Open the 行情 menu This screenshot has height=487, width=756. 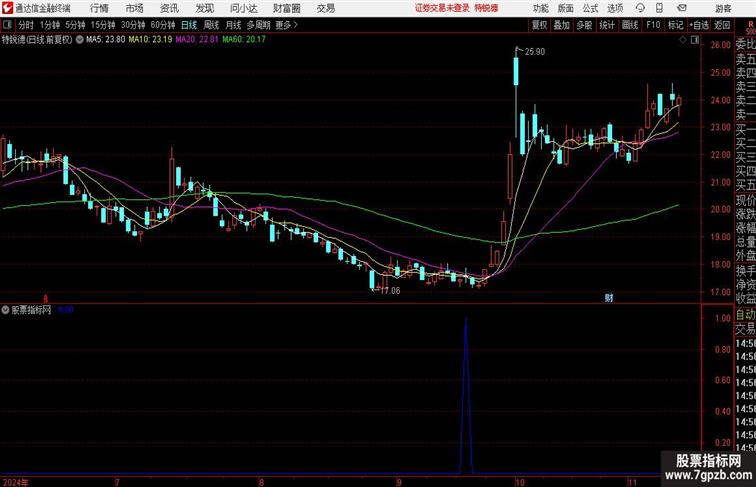(99, 8)
